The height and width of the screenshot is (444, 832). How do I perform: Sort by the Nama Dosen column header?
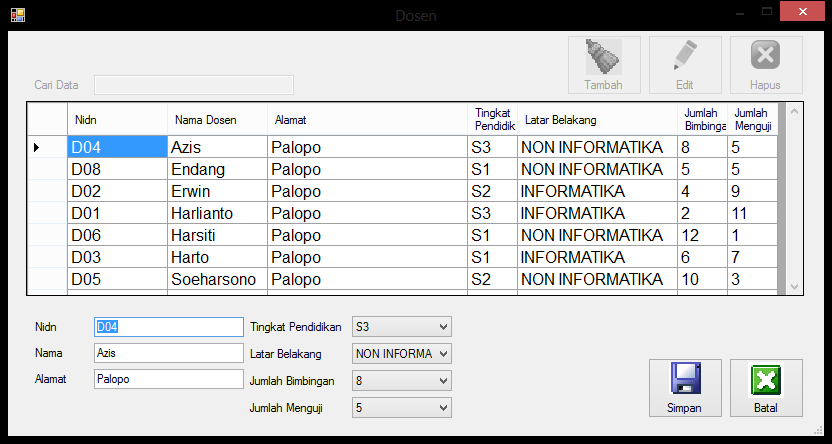click(216, 120)
